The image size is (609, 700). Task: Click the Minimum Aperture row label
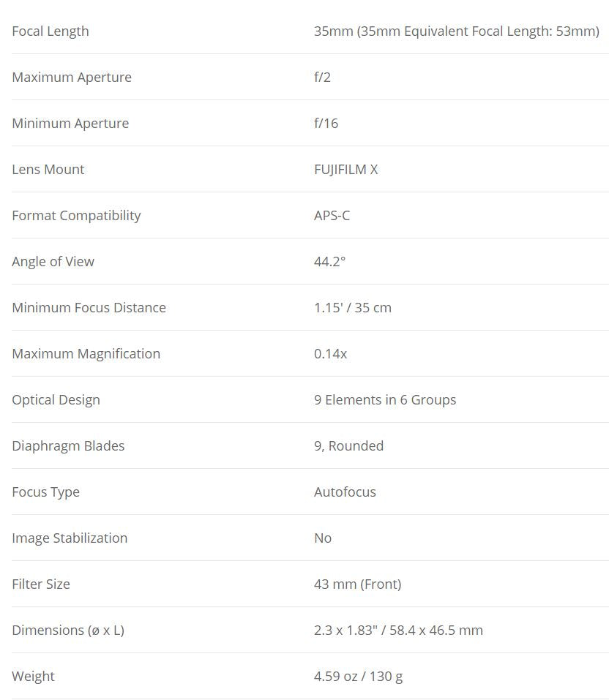[70, 124]
